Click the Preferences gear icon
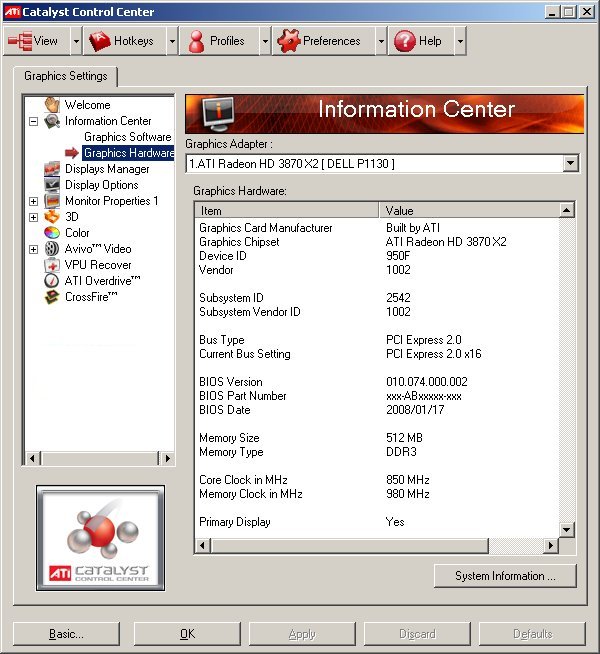 click(x=289, y=41)
